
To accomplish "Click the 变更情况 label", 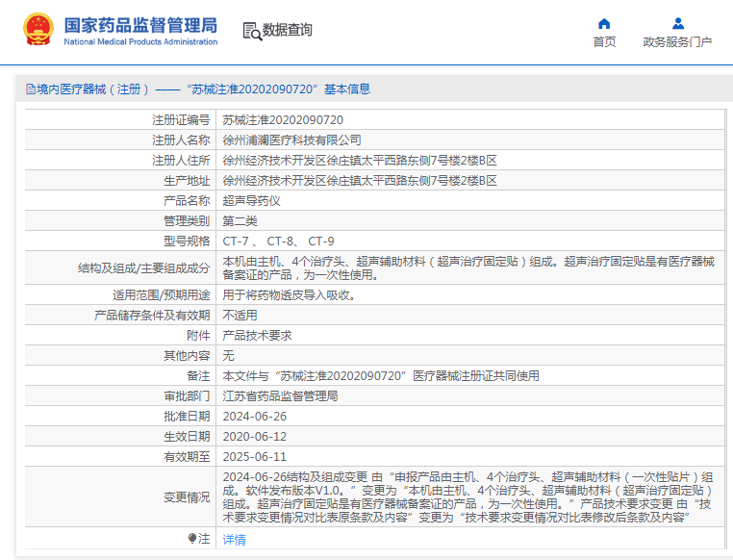I will 187,496.
